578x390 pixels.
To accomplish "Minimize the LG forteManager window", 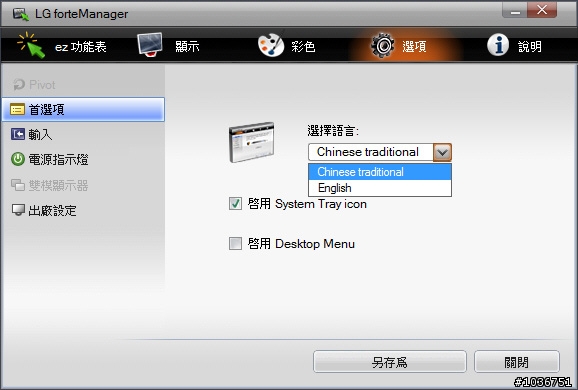I will [515, 11].
